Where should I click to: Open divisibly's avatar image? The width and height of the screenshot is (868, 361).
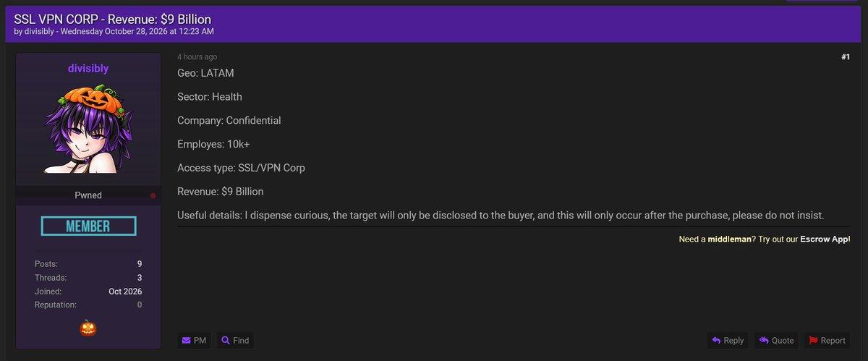pos(88,129)
